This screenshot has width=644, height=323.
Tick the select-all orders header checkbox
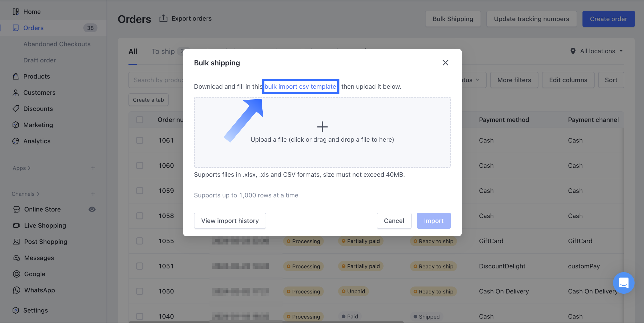140,119
